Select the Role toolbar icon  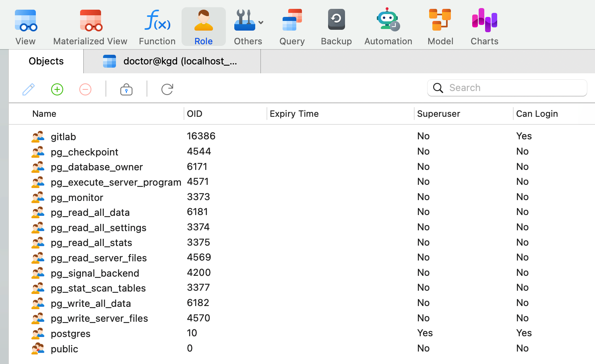pyautogui.click(x=204, y=27)
